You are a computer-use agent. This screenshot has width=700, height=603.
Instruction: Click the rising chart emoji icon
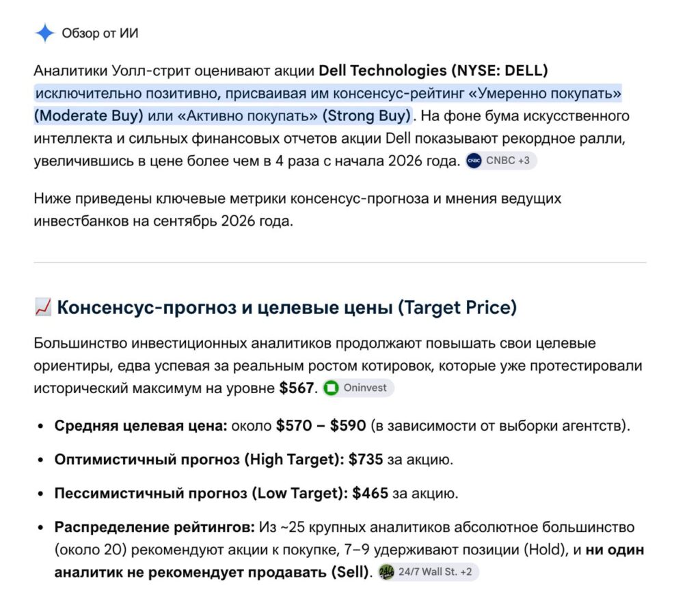(43, 307)
